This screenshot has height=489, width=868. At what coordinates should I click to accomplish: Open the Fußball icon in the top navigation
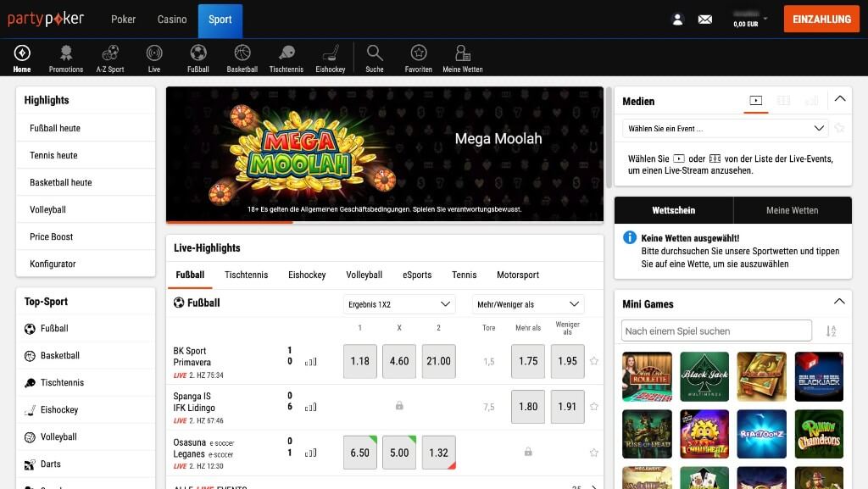(198, 53)
